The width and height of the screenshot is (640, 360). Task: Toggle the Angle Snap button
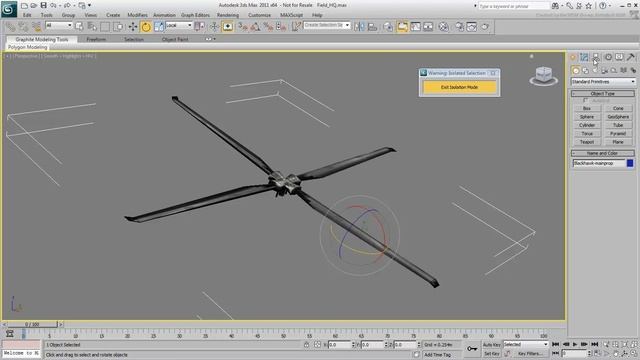256,27
